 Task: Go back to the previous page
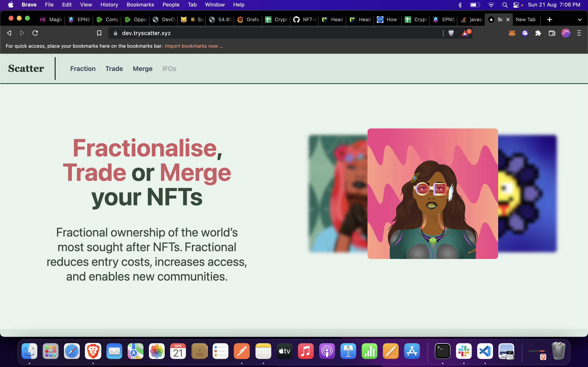tap(9, 33)
